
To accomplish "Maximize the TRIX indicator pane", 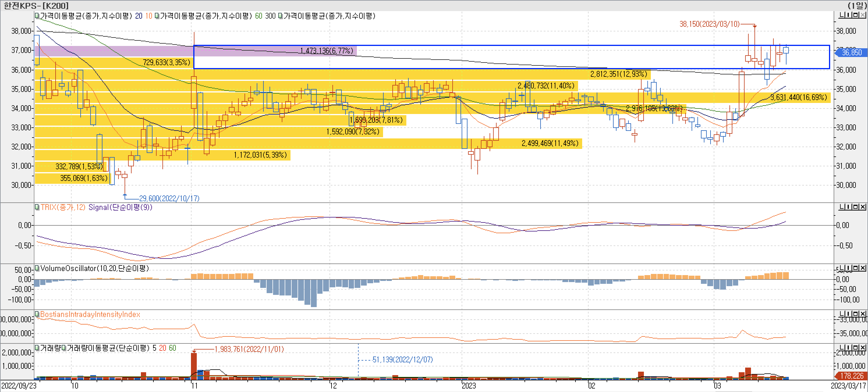I will [856, 207].
